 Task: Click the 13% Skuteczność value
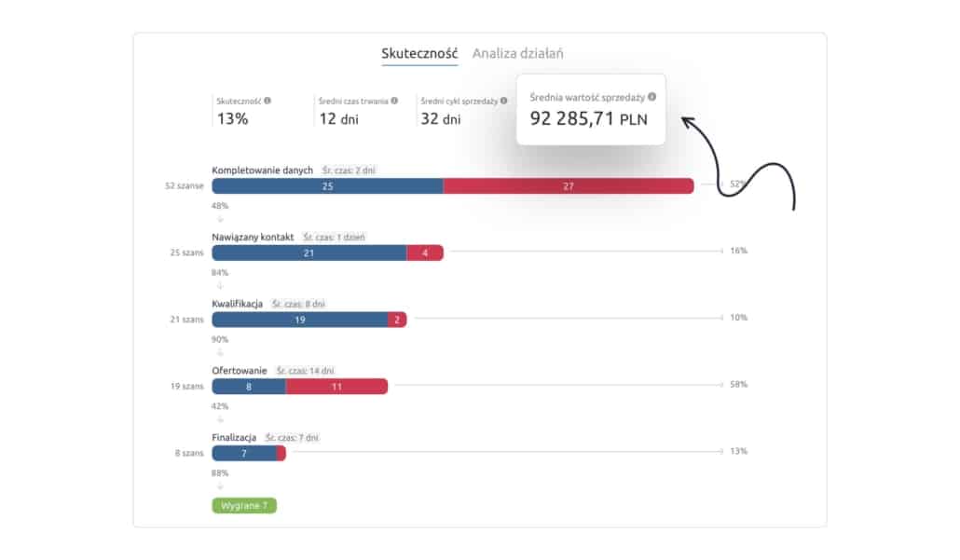pyautogui.click(x=233, y=118)
